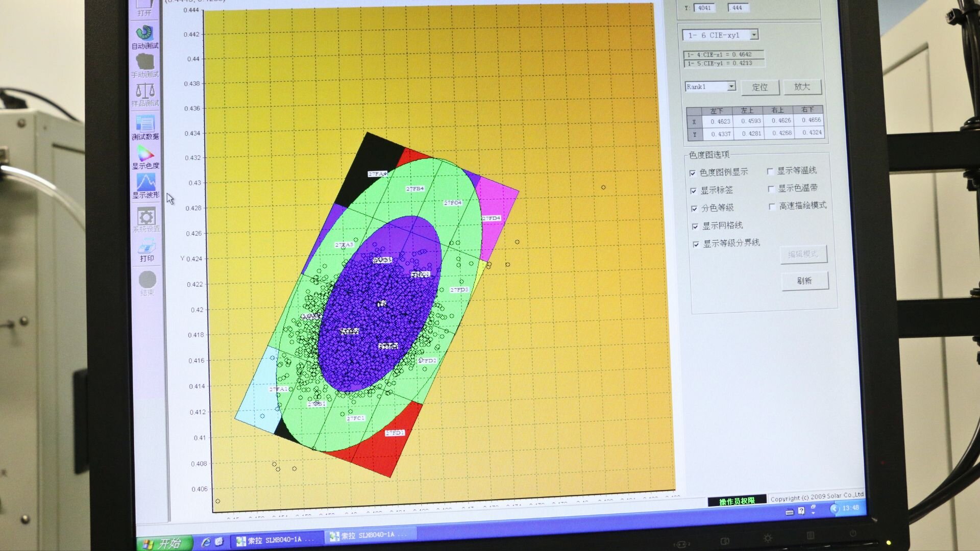Click the language bar restore options icon
Screen dimensions: 980x551
(x=813, y=507)
